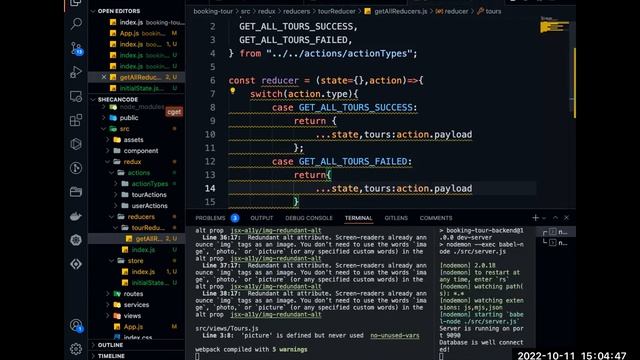Open the diamond-shaped icon in activity bar
Screen dimensions: 640x360
(76, 264)
